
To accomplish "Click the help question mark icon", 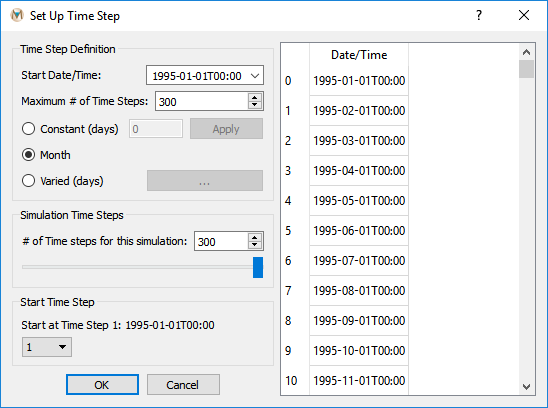I will tap(479, 15).
